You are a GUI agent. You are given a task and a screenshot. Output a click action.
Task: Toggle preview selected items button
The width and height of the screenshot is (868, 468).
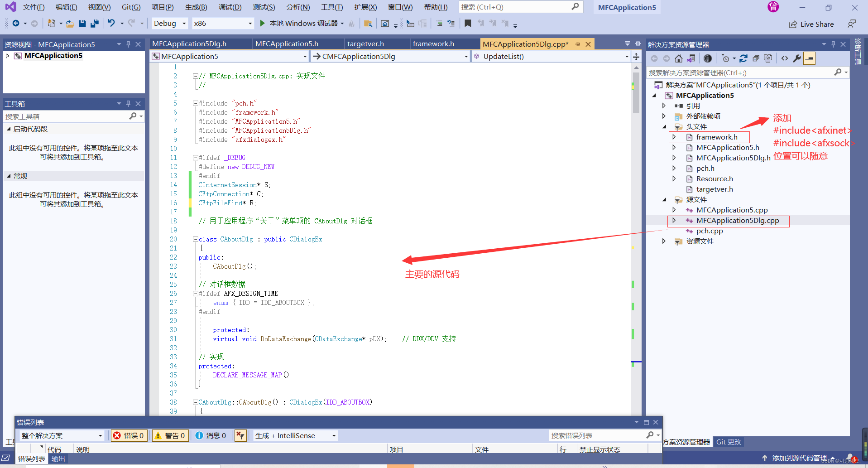[x=810, y=58]
